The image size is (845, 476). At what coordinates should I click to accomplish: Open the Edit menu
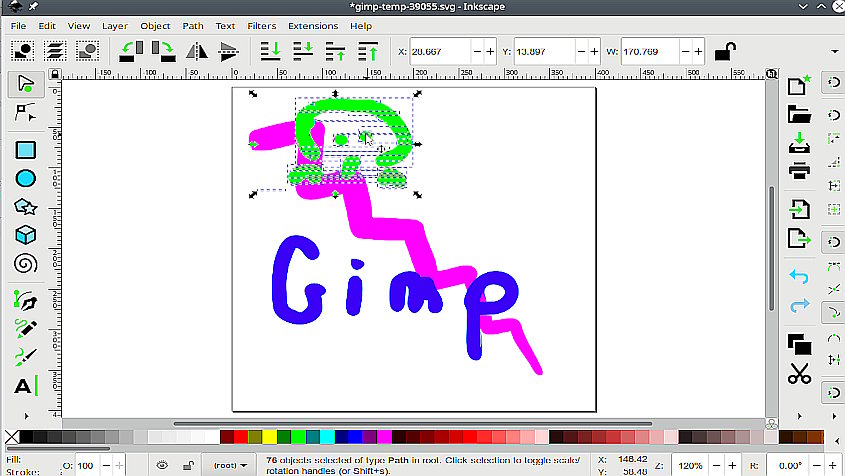point(47,26)
